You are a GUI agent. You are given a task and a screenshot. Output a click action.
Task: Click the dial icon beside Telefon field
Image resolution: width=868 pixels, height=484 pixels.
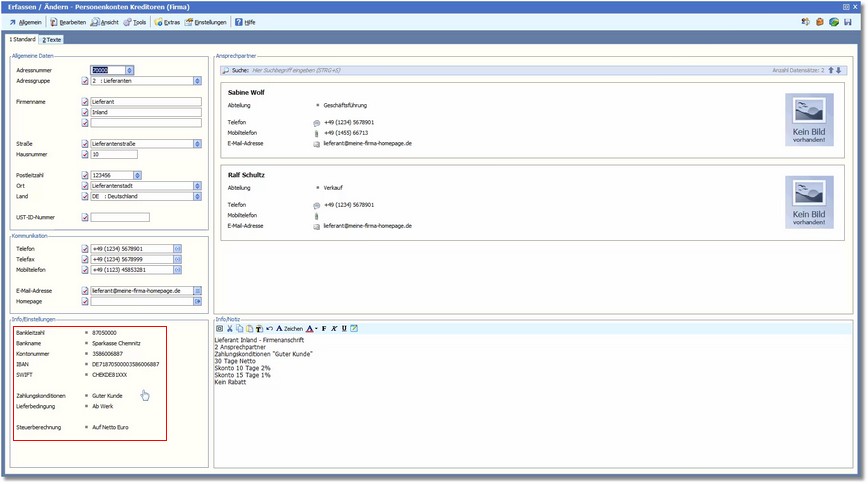tap(178, 248)
